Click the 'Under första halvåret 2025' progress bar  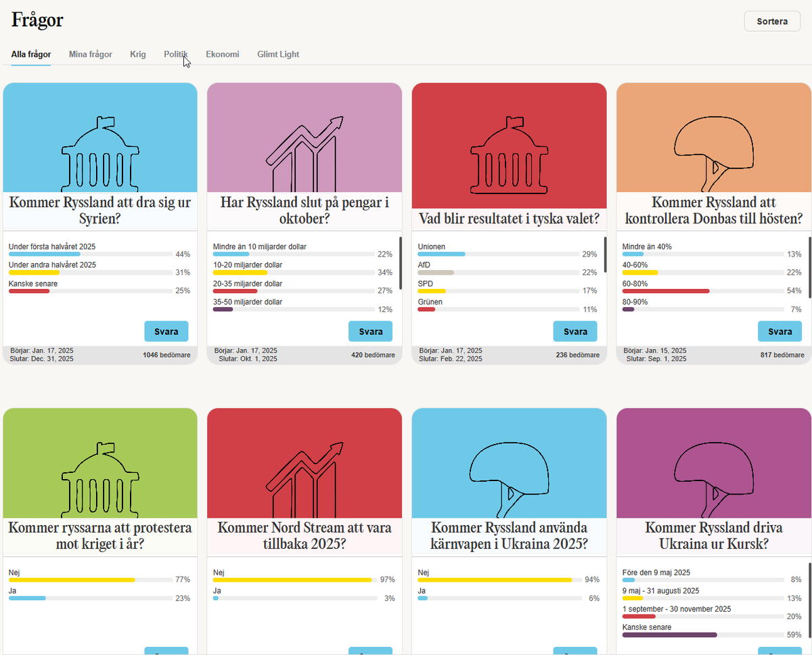tap(91, 254)
